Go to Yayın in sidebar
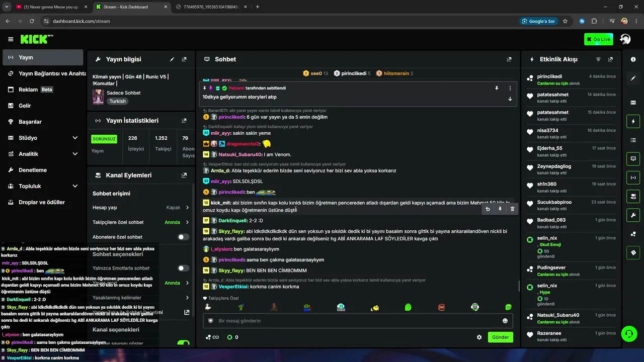Screen dimensions: 644x362 click(43, 57)
